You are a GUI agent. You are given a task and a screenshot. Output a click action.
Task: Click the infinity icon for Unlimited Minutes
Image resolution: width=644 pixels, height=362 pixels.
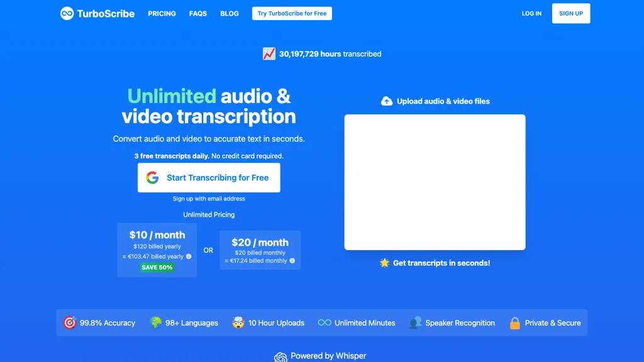click(325, 322)
